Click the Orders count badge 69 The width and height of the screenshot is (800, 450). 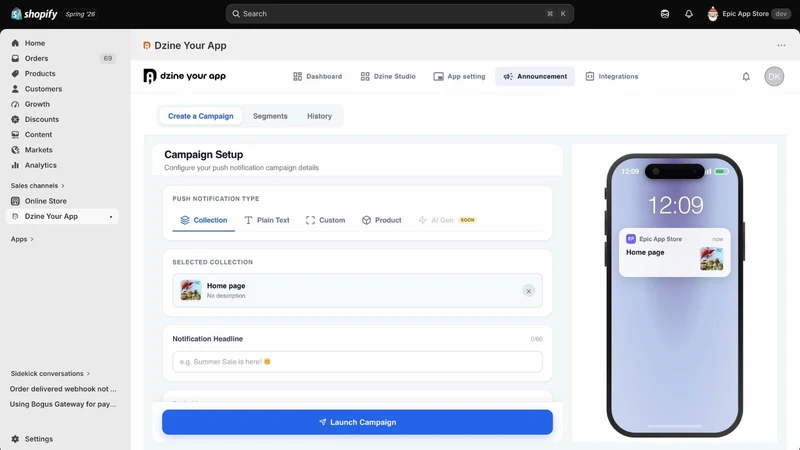tap(108, 58)
